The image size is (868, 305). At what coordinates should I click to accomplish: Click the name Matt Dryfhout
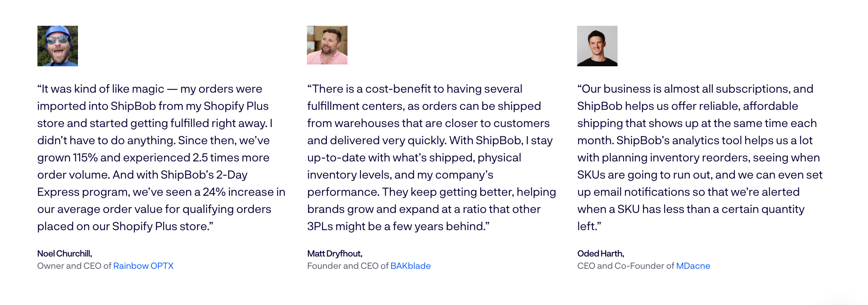click(x=335, y=253)
